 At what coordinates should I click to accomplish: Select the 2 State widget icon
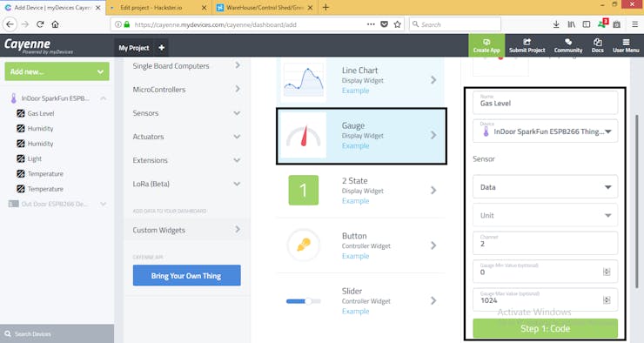[304, 190]
